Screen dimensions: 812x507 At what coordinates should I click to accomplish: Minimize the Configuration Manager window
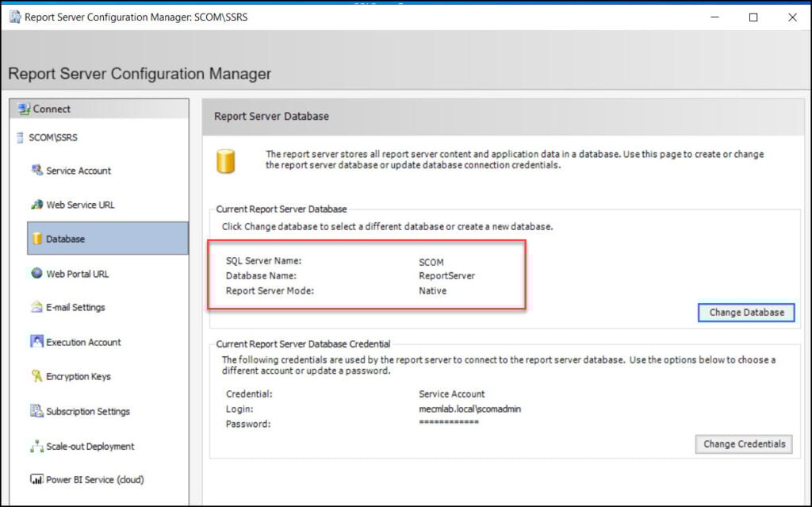click(x=714, y=17)
